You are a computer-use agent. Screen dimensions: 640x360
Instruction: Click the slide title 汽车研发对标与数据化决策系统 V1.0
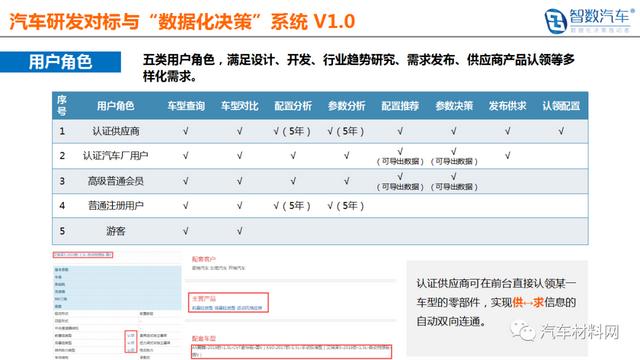click(x=182, y=21)
